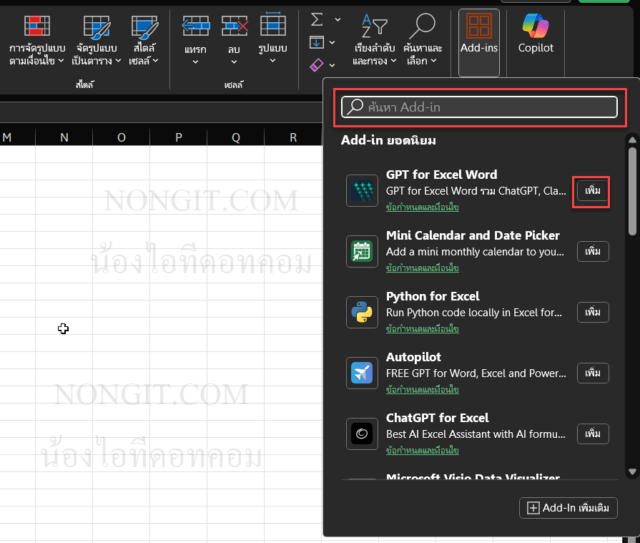Click the scroll up arrow in add-in list

(632, 140)
